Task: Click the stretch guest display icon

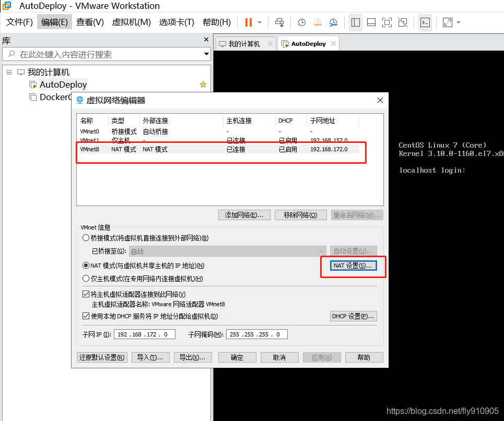Action: (x=448, y=22)
